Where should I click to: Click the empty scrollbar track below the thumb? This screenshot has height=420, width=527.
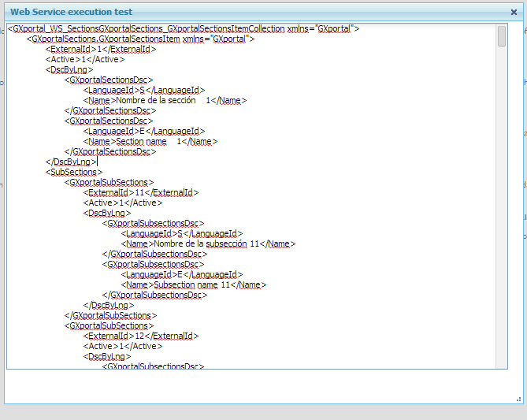click(x=502, y=236)
